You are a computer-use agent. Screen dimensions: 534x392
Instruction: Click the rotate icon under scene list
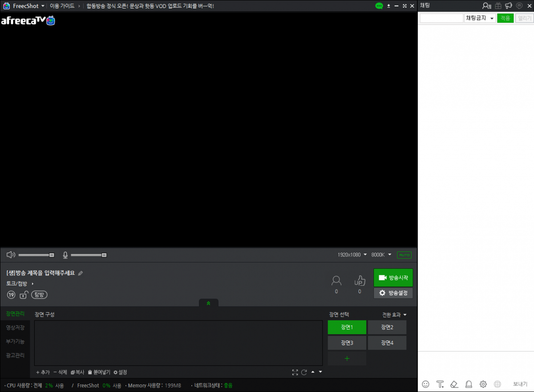(x=304, y=372)
